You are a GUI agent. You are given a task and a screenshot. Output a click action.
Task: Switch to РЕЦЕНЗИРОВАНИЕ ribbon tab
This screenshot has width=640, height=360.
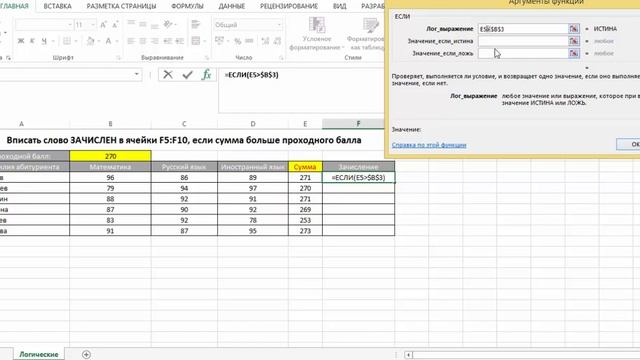(x=289, y=6)
